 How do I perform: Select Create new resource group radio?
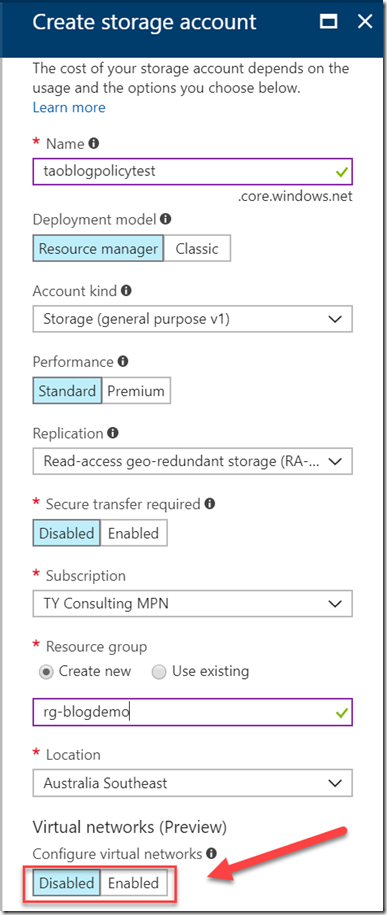click(x=46, y=672)
